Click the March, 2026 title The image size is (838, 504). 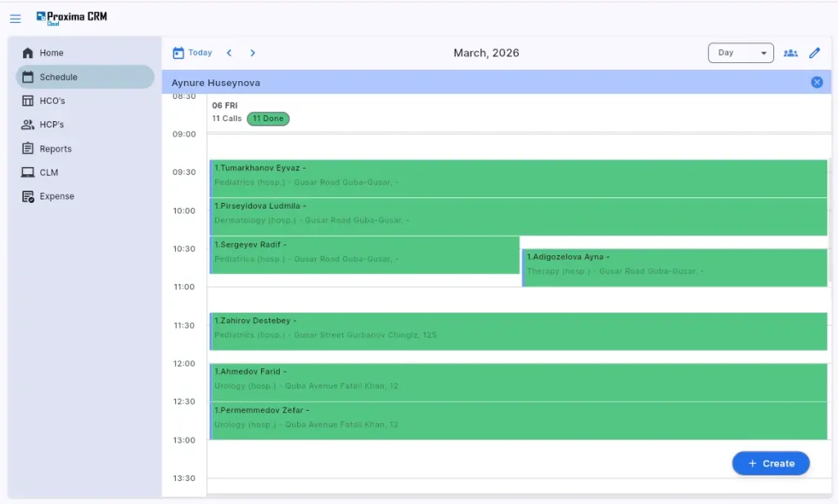pyautogui.click(x=486, y=53)
